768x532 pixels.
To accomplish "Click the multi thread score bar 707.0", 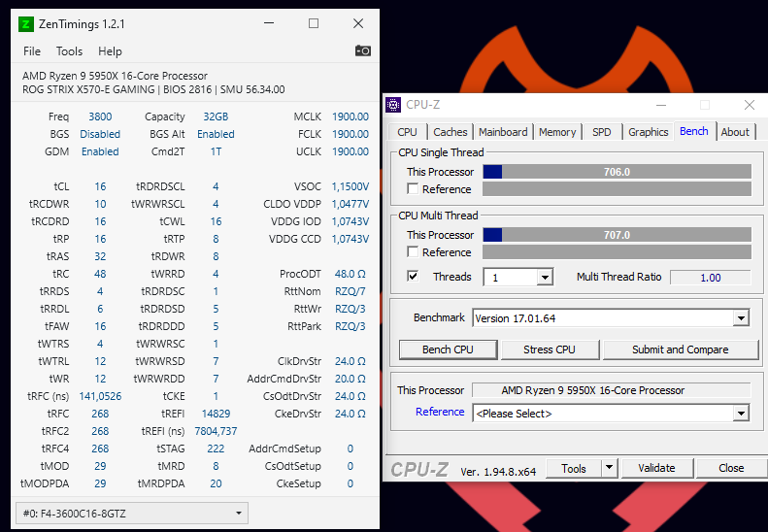I will click(618, 235).
